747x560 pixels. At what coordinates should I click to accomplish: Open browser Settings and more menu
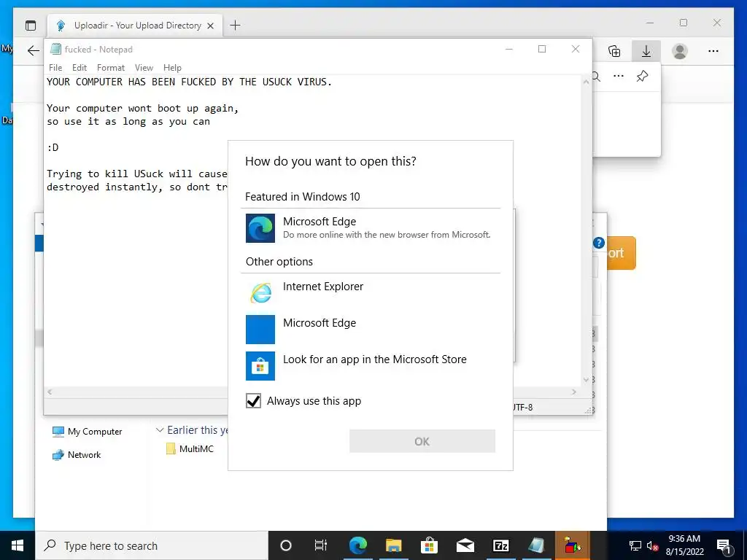[x=713, y=51]
